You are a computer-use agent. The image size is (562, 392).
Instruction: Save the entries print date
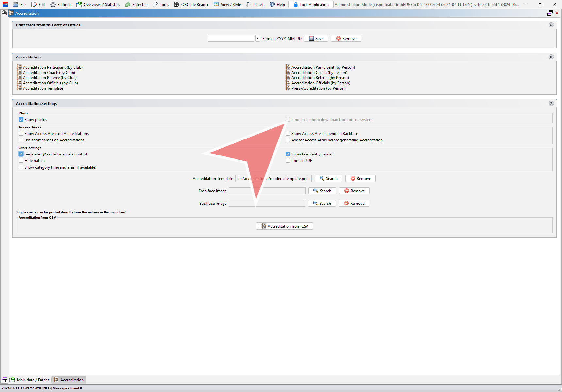(x=316, y=39)
